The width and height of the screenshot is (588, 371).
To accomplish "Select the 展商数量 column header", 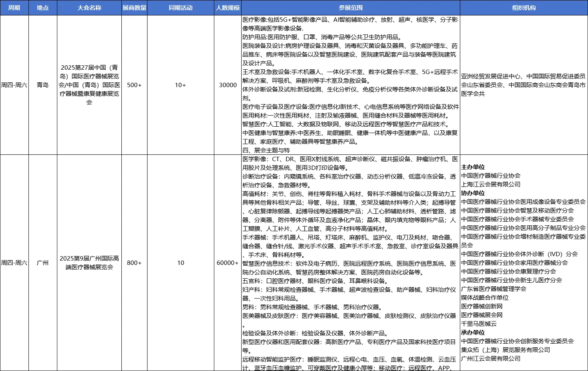I will (x=134, y=8).
